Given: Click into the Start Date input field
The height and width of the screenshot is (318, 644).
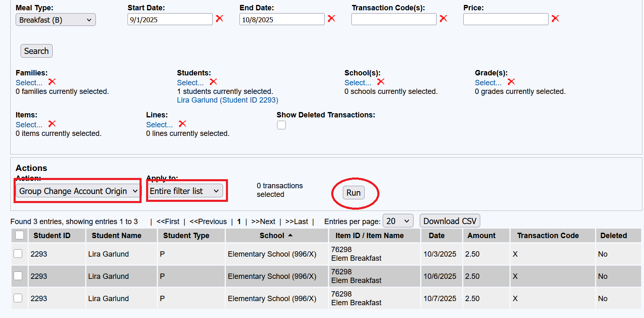Looking at the screenshot, I should click(x=170, y=19).
